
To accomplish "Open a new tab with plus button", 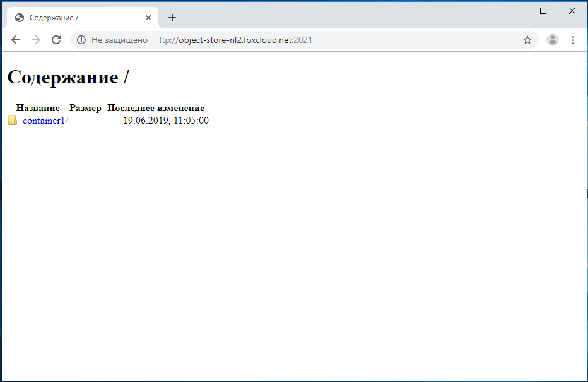I will point(172,18).
